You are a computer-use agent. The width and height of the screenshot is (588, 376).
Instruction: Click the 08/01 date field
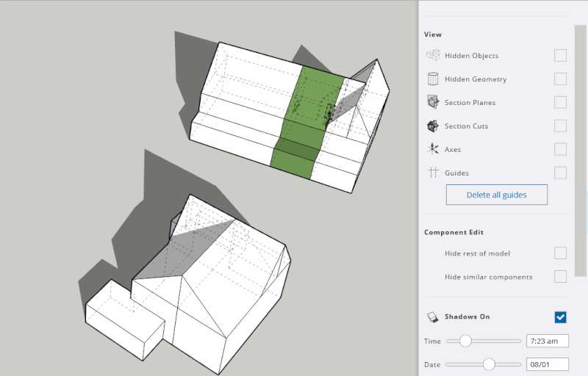click(547, 364)
